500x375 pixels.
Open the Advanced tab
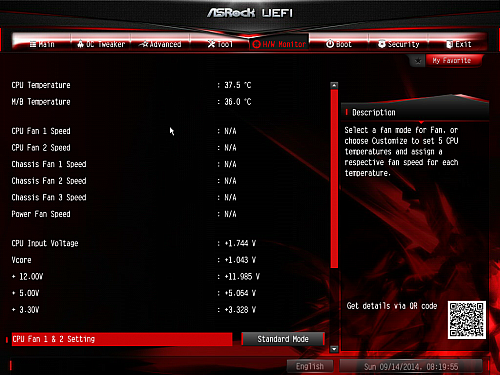click(x=160, y=44)
